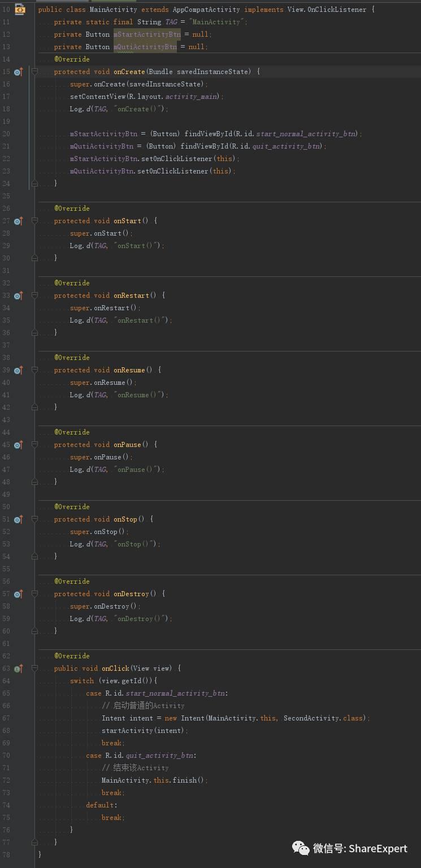Click SecondActivity.class in the Intent constructor
The height and width of the screenshot is (868, 421).
323,718
